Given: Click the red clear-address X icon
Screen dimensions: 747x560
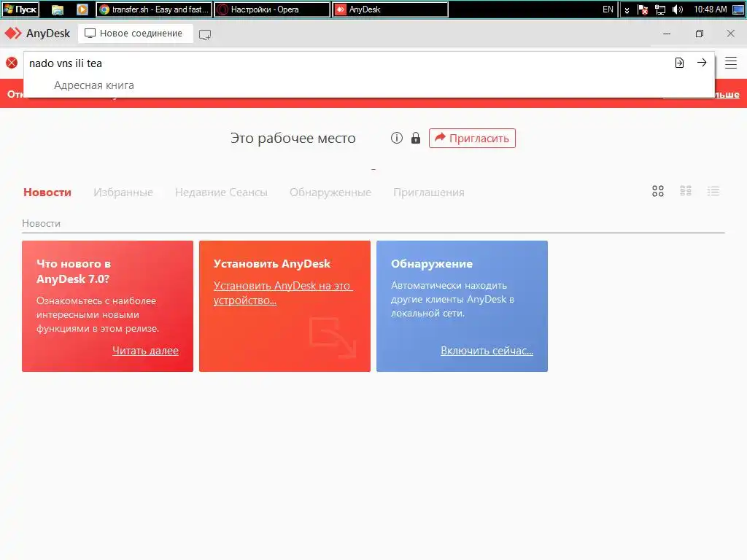Looking at the screenshot, I should coord(12,63).
